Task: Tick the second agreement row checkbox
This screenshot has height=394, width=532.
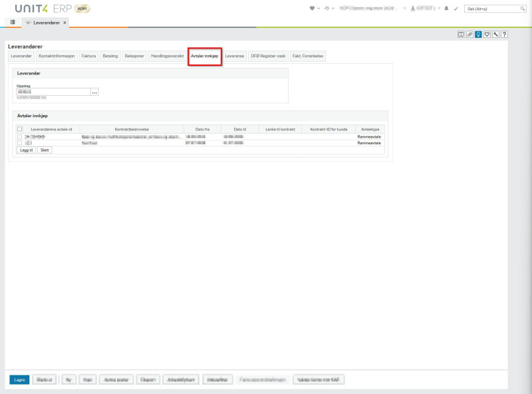Action: [20, 143]
